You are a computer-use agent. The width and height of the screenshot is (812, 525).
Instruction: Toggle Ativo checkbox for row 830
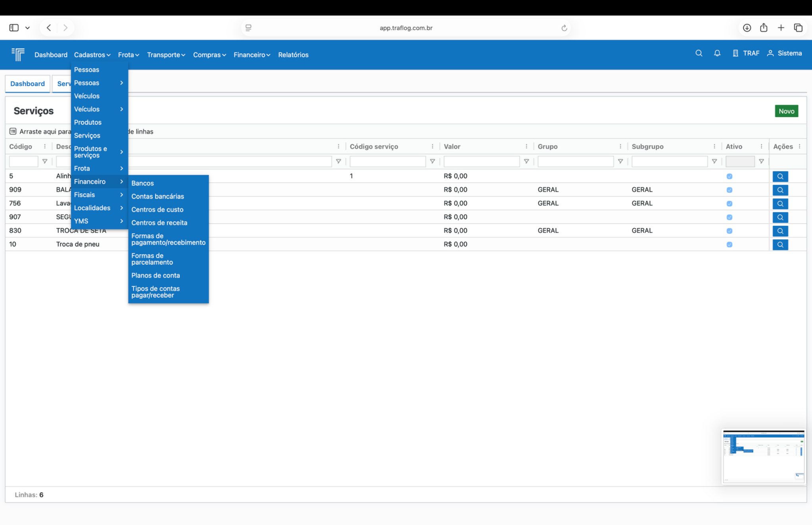pyautogui.click(x=729, y=231)
